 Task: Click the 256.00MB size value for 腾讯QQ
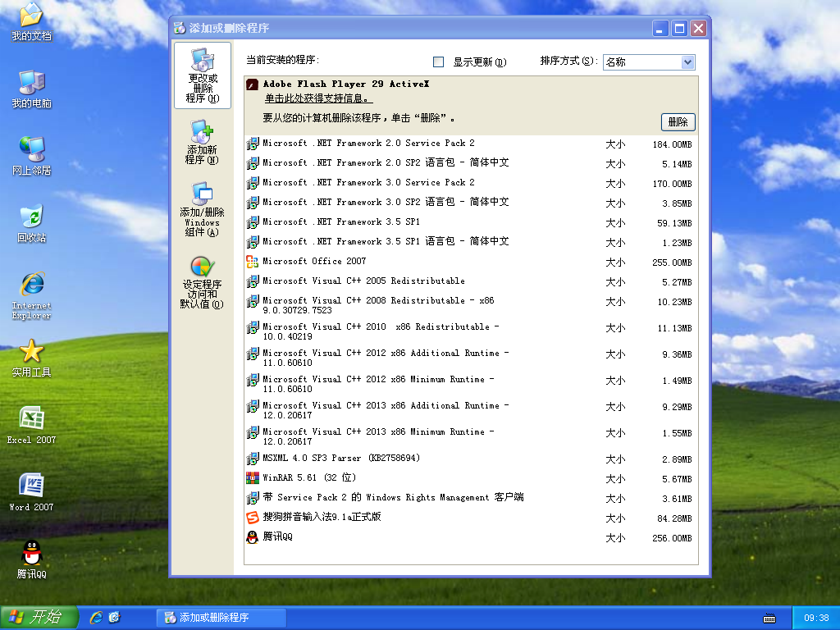[x=672, y=538]
